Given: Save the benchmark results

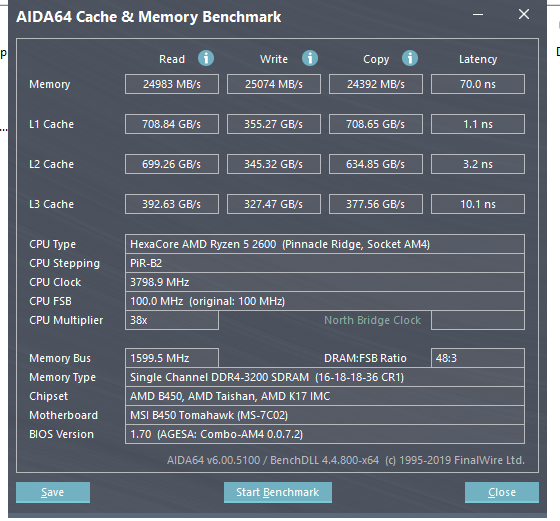Looking at the screenshot, I should (53, 492).
